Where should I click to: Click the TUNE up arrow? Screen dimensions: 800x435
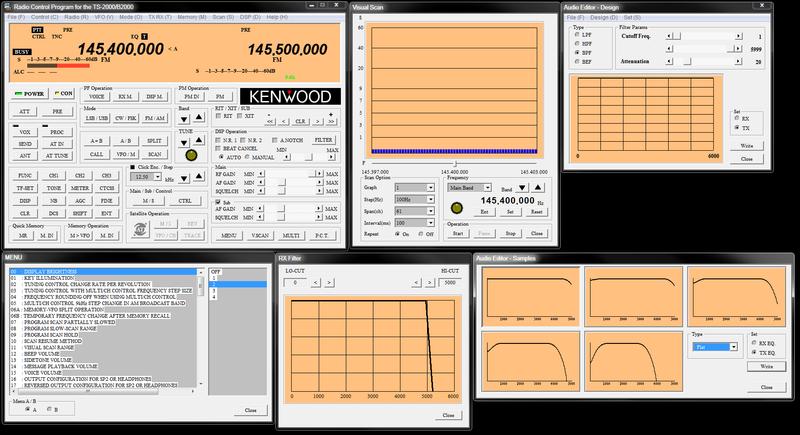(199, 140)
